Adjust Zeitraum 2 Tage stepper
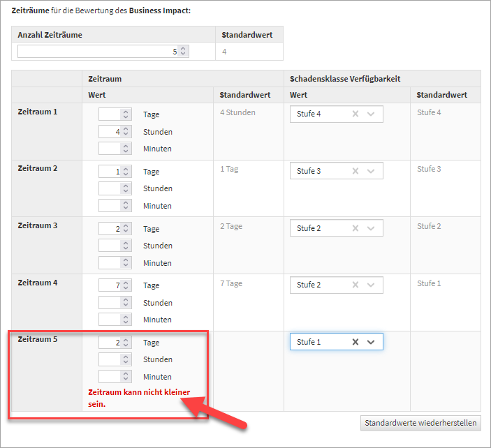 126,172
